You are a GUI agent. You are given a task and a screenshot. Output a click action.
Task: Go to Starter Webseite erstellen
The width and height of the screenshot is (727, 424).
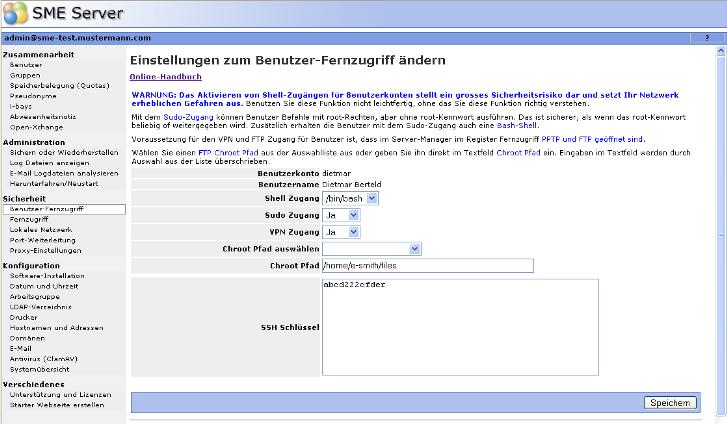(x=56, y=405)
